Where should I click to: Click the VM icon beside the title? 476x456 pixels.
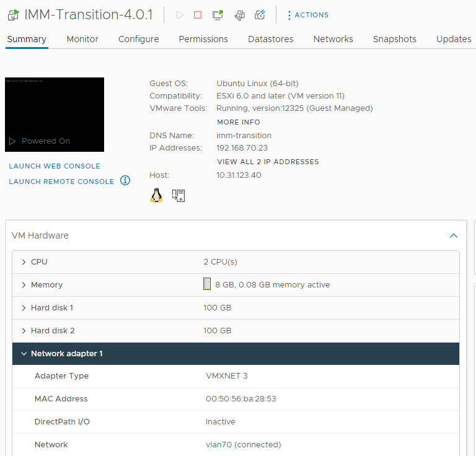point(14,15)
